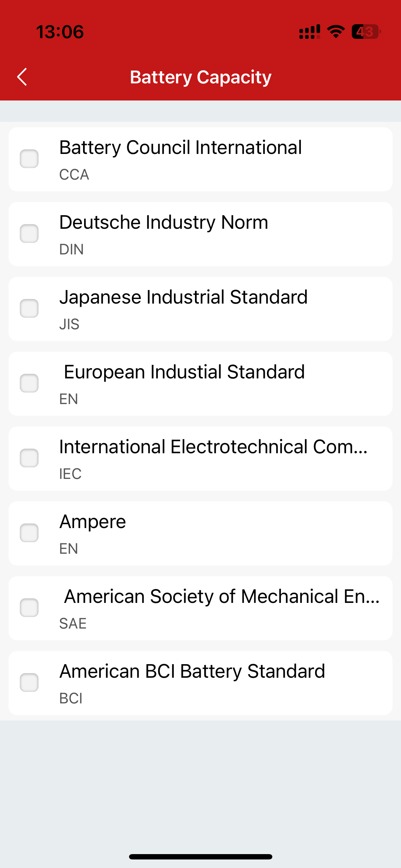The image size is (401, 868).
Task: Tap the Battery Capacity header title
Action: click(x=201, y=77)
